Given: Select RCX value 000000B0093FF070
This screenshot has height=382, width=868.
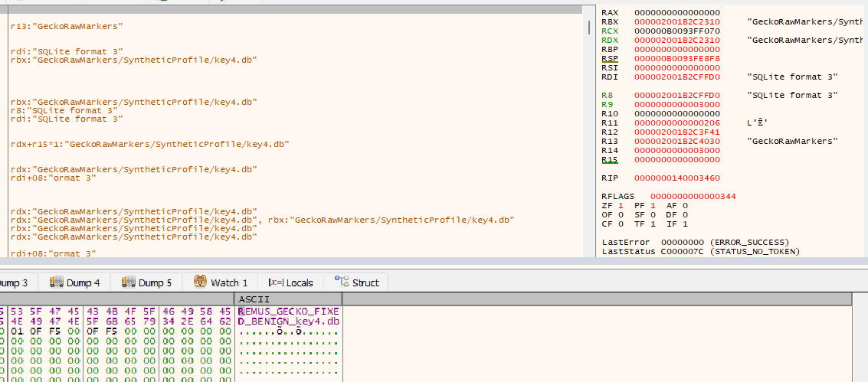Looking at the screenshot, I should coord(677,31).
